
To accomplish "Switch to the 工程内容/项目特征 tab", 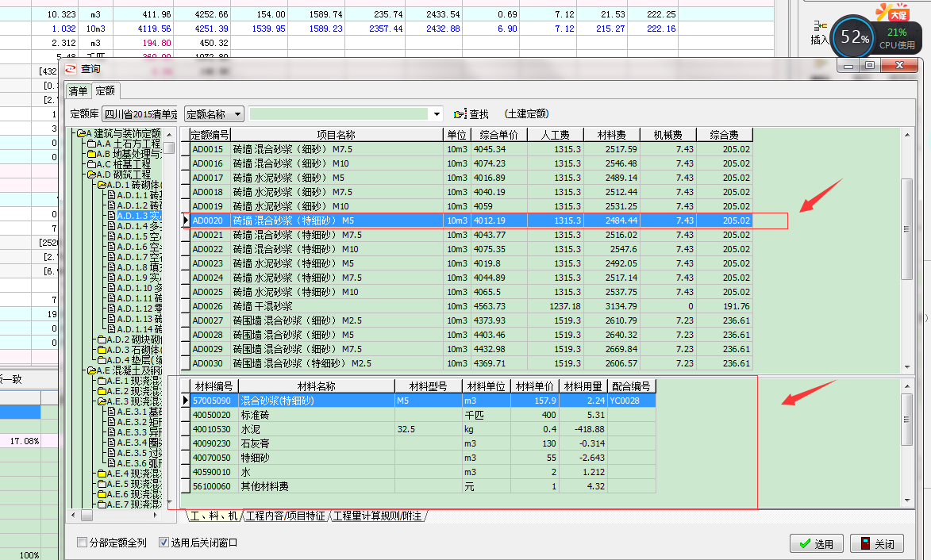I will pyautogui.click(x=286, y=516).
